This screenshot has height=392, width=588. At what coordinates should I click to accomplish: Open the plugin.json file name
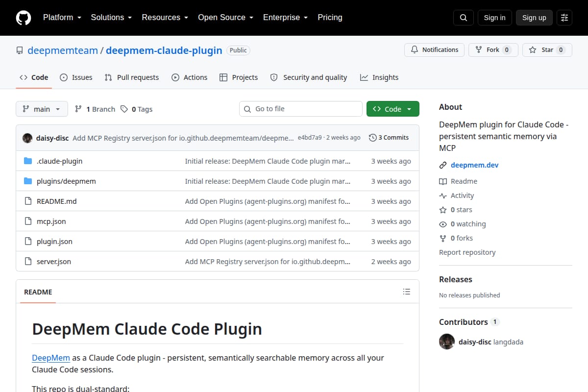point(54,242)
